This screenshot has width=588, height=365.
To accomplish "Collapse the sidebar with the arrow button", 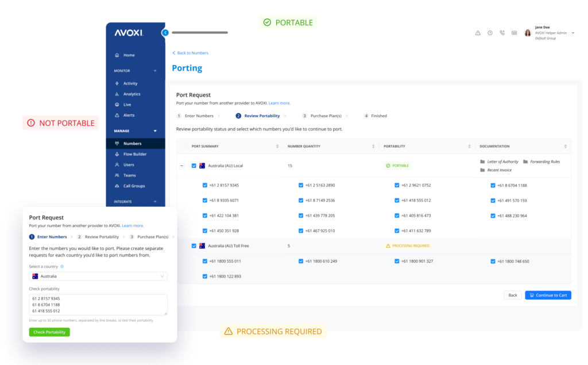I will click(165, 33).
